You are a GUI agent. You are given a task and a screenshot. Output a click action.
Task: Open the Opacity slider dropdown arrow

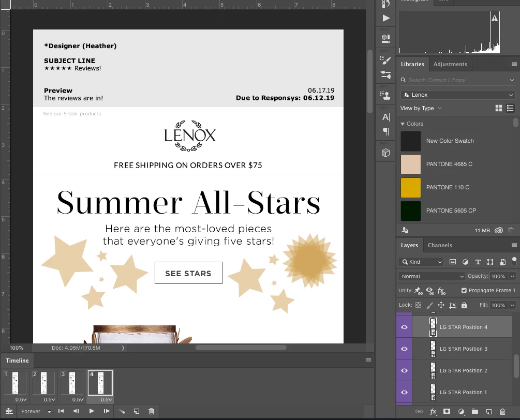[513, 276]
